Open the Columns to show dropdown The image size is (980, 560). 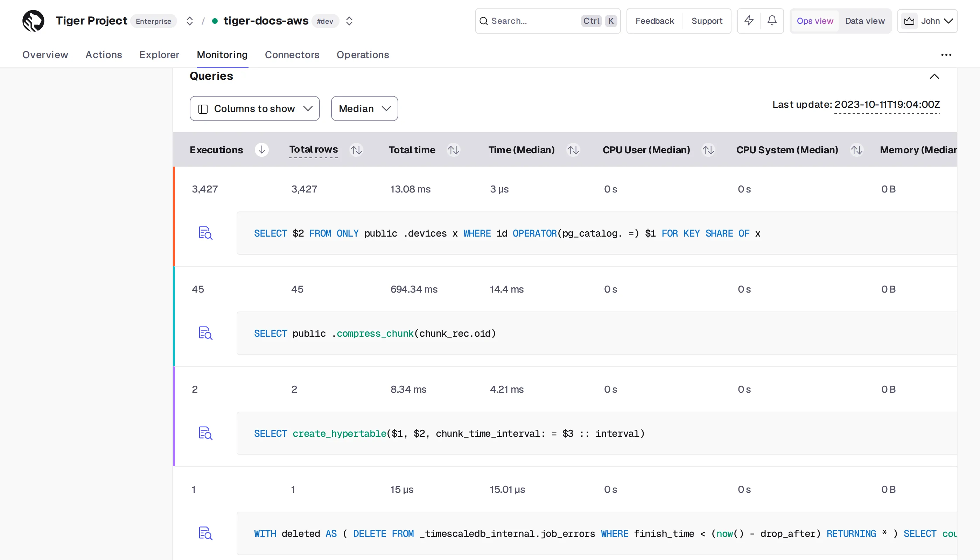click(254, 108)
